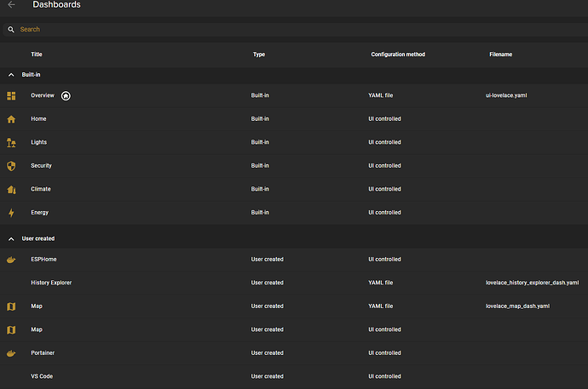The width and height of the screenshot is (588, 389).
Task: Open the History Explorer dashboard row
Action: click(x=51, y=283)
